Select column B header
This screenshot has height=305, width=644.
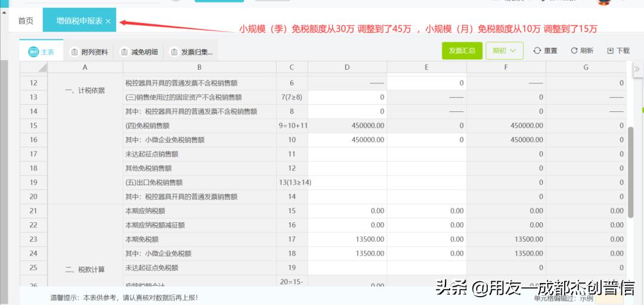pos(200,67)
